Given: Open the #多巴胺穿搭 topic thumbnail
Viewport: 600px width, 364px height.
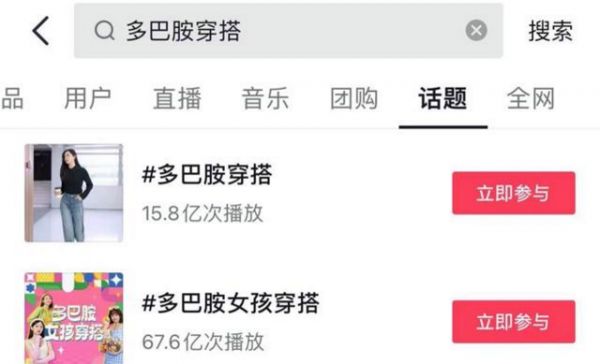Looking at the screenshot, I should click(x=74, y=193).
